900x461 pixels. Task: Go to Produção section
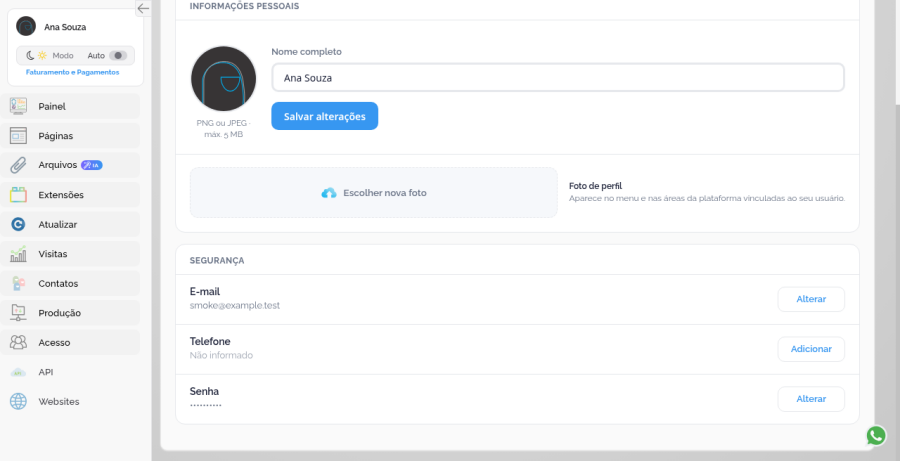click(x=70, y=313)
